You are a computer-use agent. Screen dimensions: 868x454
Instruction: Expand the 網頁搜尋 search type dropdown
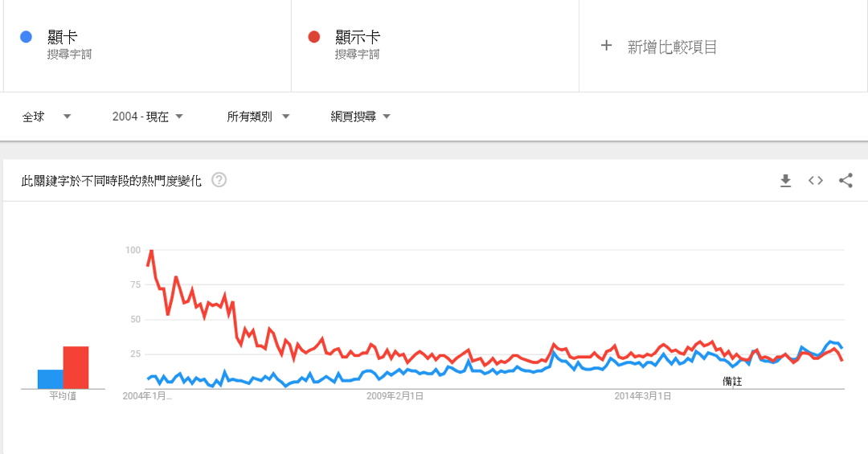[360, 117]
